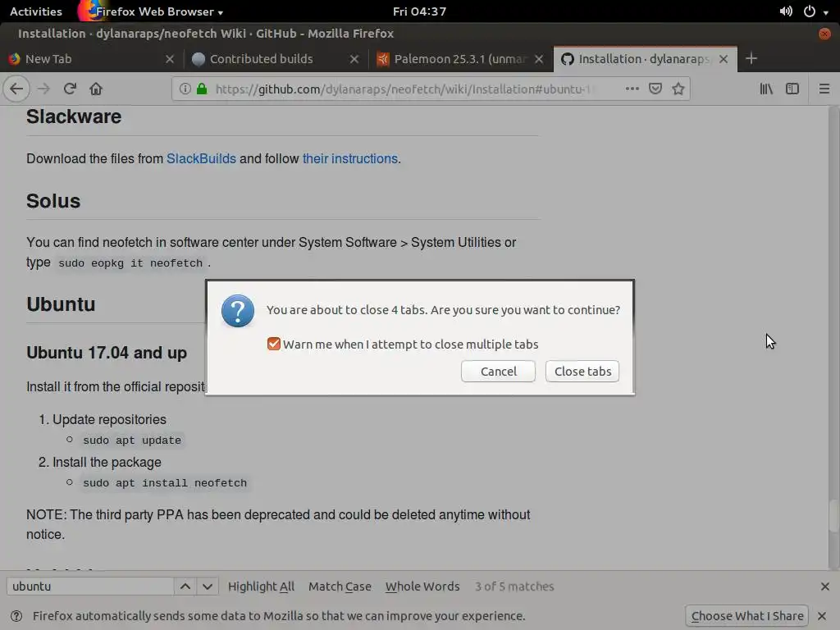Dismiss the data sharing notification bar

(x=822, y=615)
